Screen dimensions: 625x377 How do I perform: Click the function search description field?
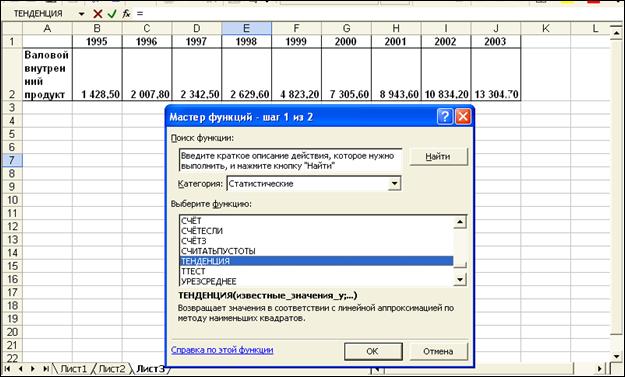(x=291, y=161)
